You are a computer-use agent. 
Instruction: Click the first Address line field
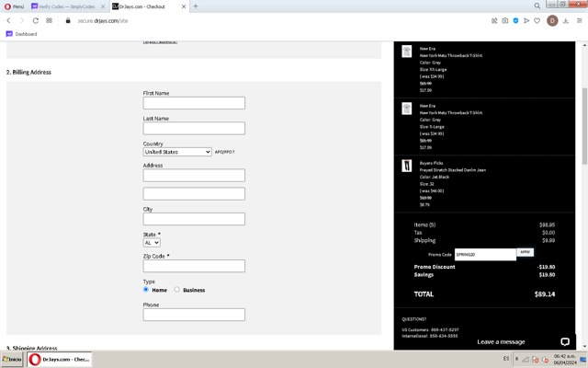[x=194, y=176]
